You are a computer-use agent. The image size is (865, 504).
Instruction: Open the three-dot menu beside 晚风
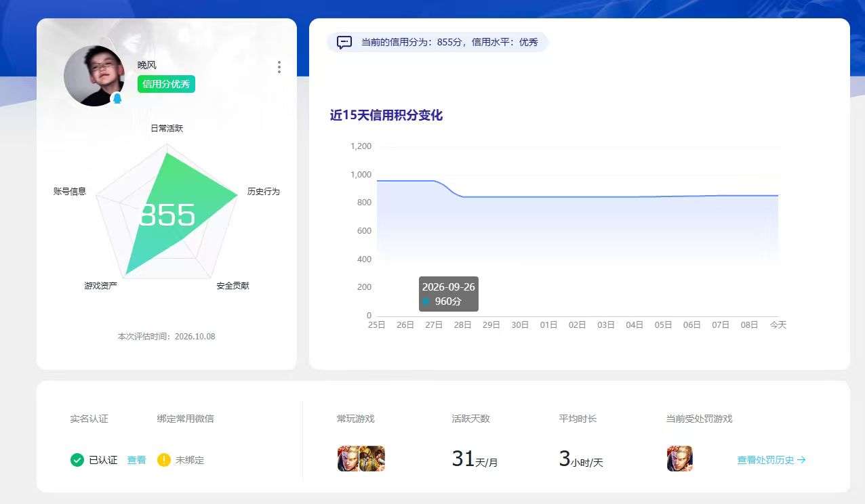(x=279, y=67)
